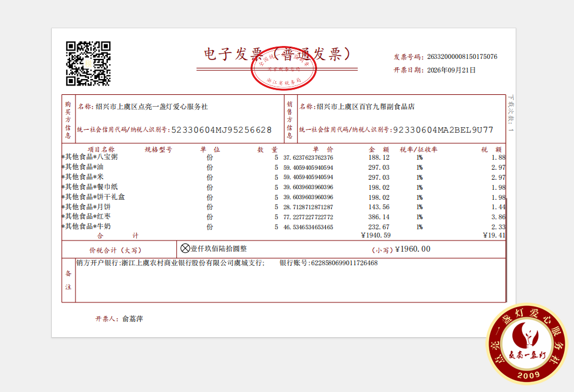This screenshot has height=392, width=574.
Task: Select the issuer name 俞荔萍
Action: [x=133, y=319]
